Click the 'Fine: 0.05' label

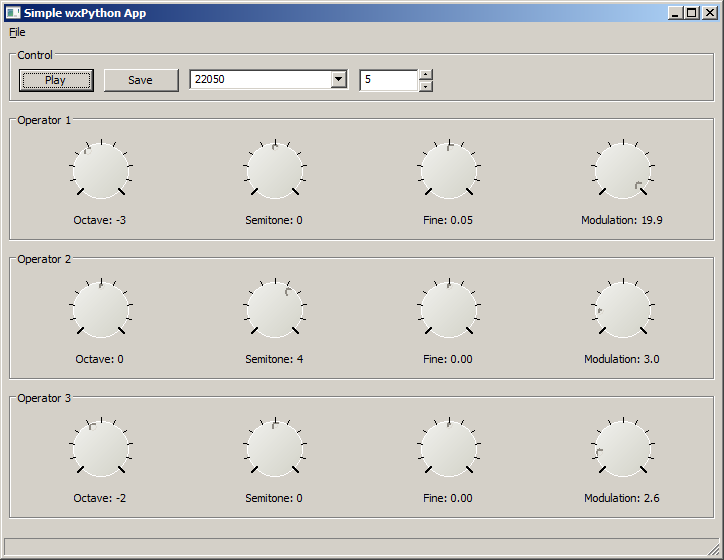pos(448,220)
